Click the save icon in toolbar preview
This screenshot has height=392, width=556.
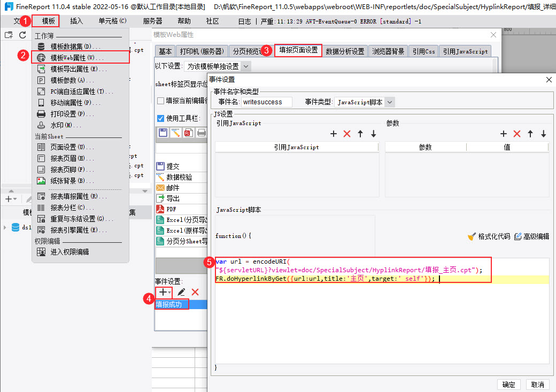click(163, 133)
